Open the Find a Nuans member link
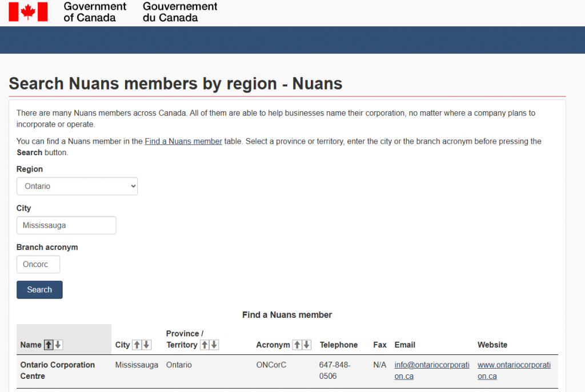Viewport: 585px width, 392px height. [183, 142]
